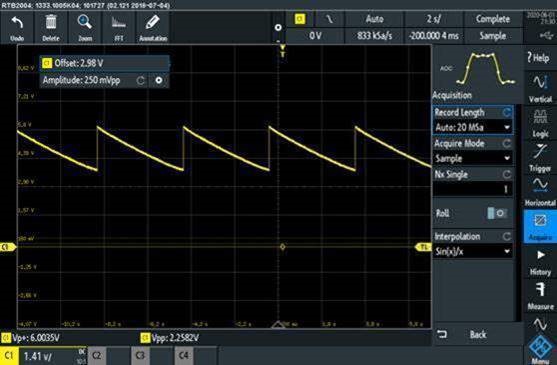Open the Record Length dropdown Auto: 20 MSa
557x365 pixels.
tap(472, 127)
